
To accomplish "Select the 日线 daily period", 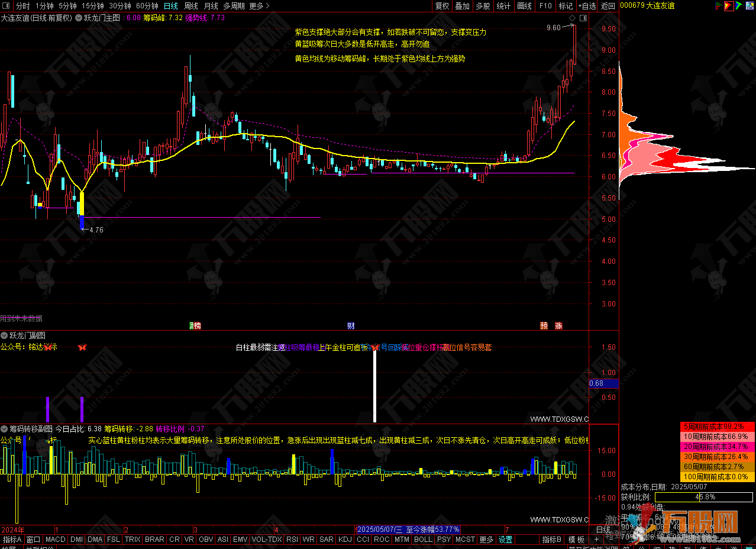I will (170, 6).
